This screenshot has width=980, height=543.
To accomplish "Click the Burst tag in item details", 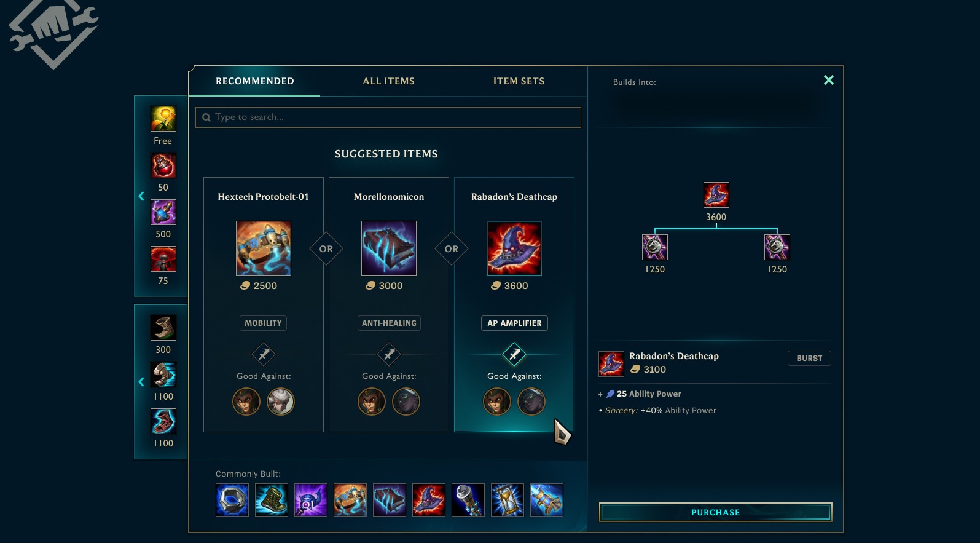I will (809, 358).
